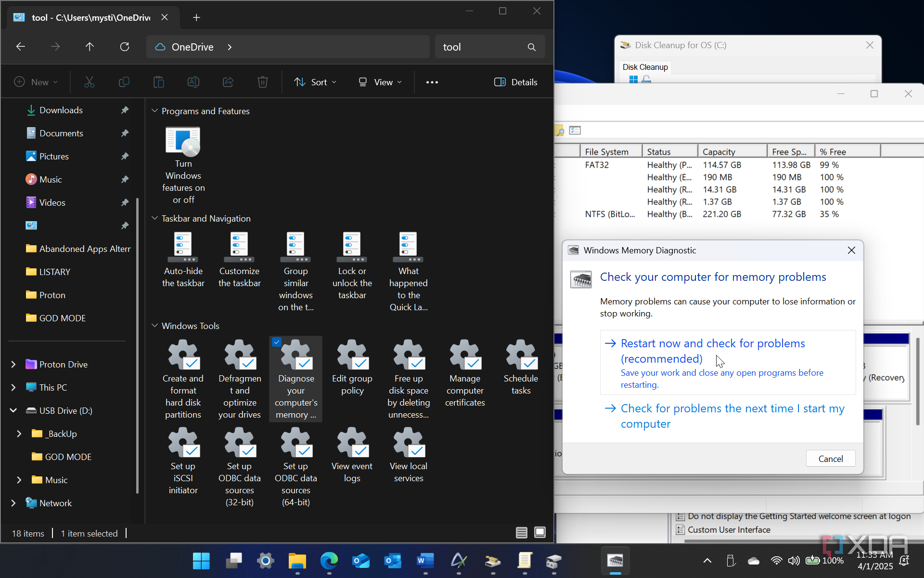Switch to details list view toggle
Screen dimensions: 924x578
click(522, 532)
